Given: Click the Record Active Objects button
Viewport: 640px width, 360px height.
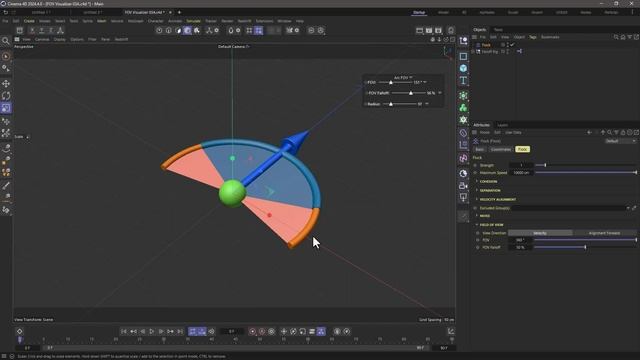Looking at the screenshot, I should (252, 331).
